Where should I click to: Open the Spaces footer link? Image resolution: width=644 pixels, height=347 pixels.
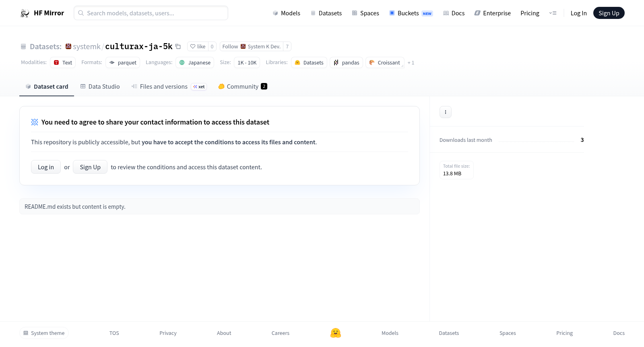[508, 333]
